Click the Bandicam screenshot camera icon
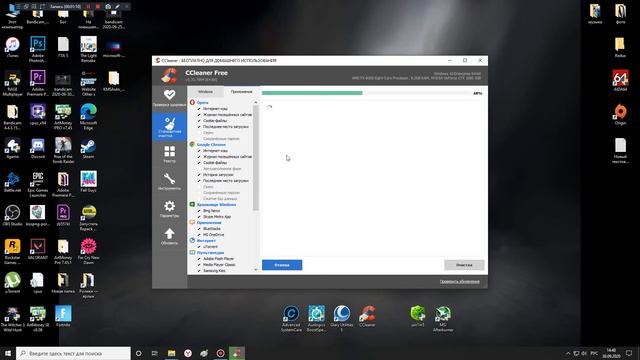 click(108, 7)
